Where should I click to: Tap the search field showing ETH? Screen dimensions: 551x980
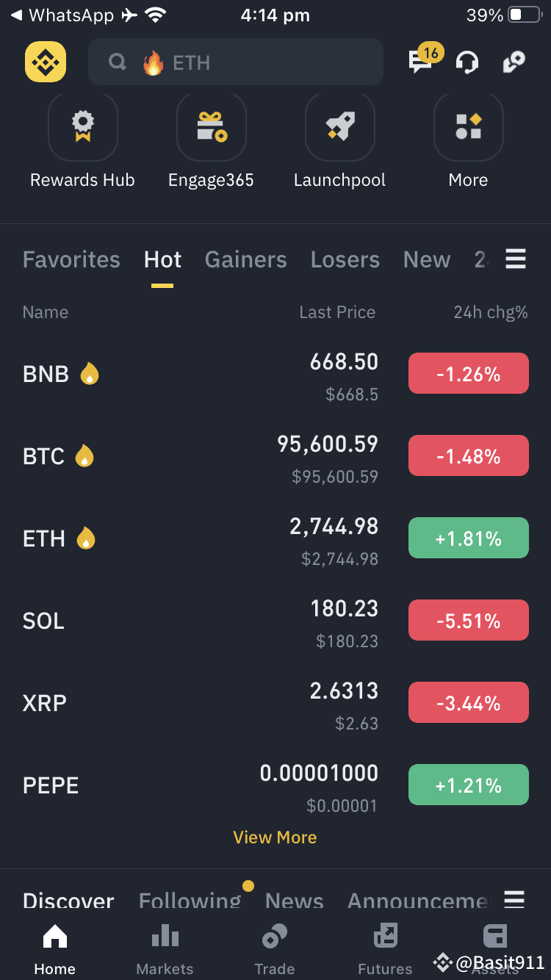[236, 62]
